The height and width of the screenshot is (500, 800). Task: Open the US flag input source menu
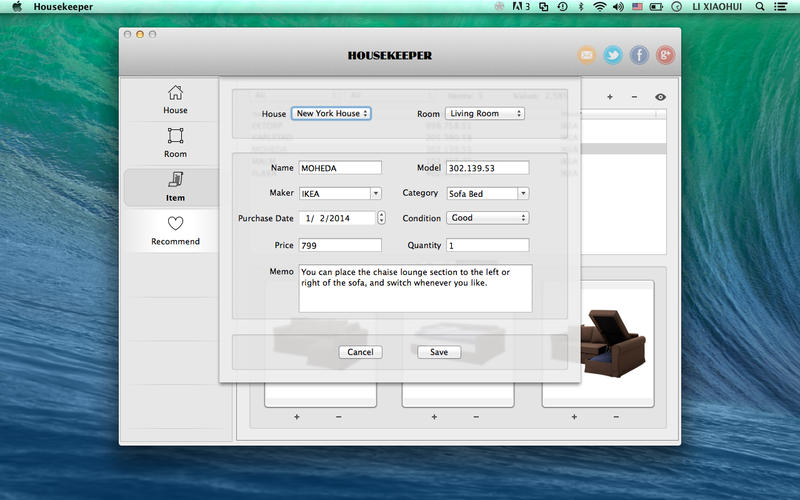click(637, 7)
